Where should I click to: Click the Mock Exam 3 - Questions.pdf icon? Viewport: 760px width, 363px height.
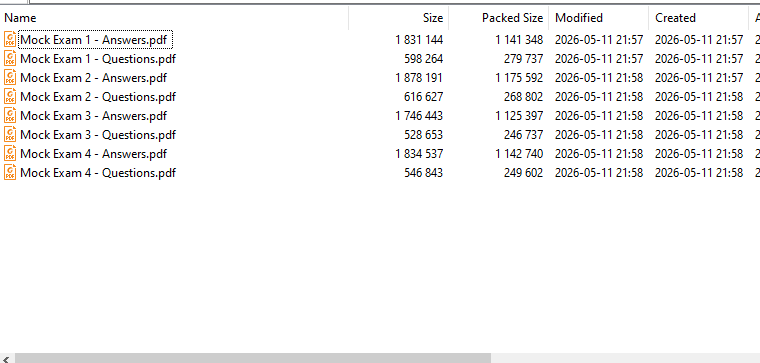pos(10,134)
